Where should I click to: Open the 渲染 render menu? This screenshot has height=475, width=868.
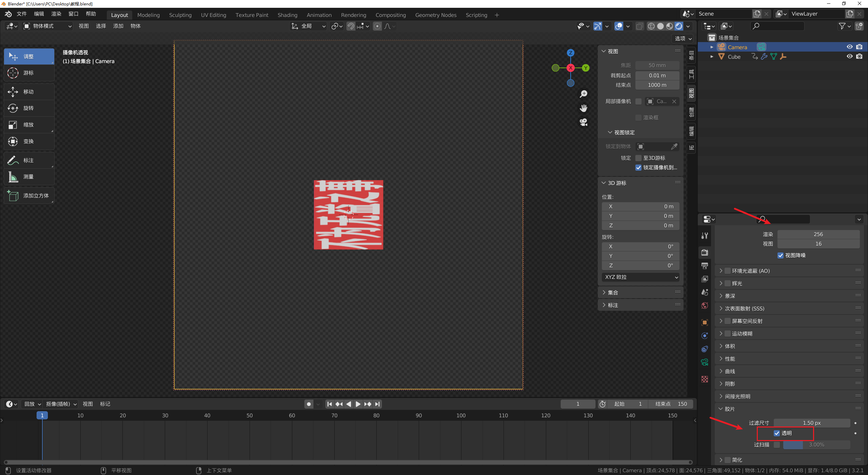[x=56, y=14]
